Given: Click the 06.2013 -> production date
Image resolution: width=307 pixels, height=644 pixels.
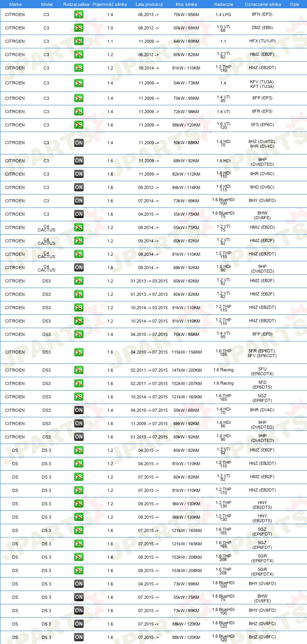Looking at the screenshot, I should click(149, 15).
